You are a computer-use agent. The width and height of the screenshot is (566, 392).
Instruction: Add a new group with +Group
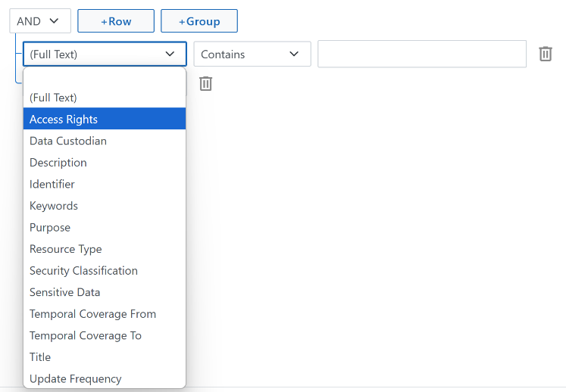click(199, 21)
